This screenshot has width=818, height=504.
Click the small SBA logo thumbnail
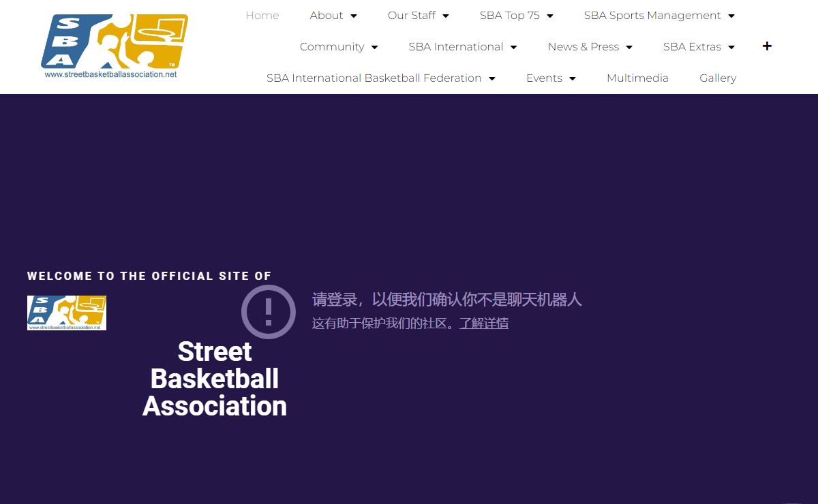67,313
